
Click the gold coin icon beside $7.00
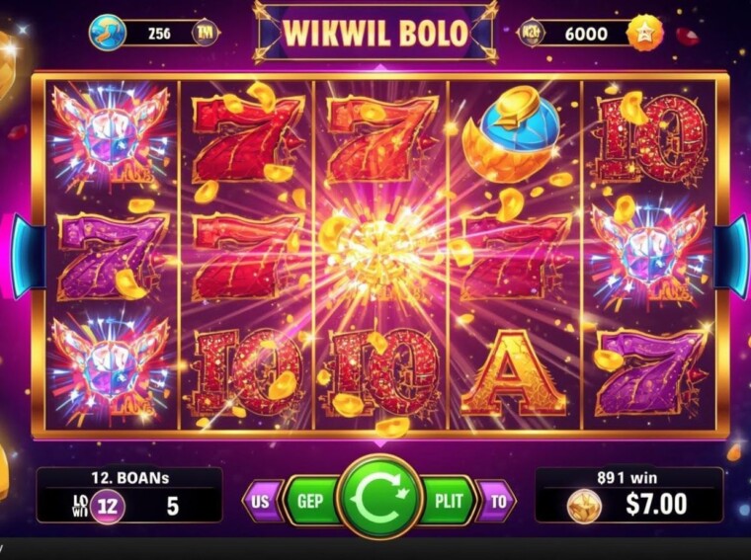click(x=584, y=506)
